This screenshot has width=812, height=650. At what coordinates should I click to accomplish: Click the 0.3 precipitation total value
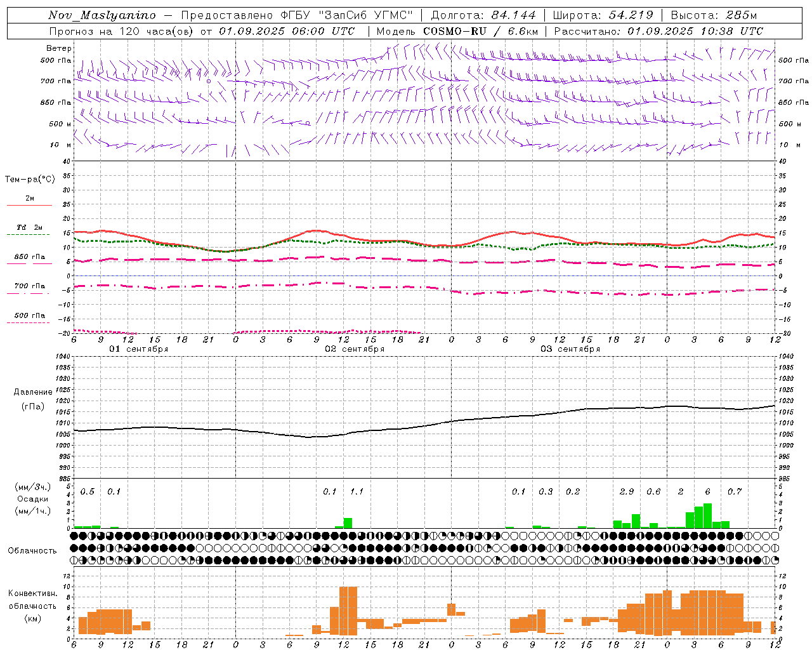(x=546, y=492)
